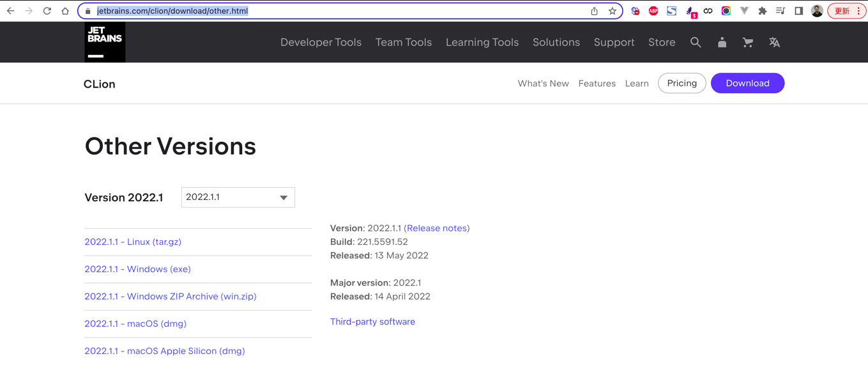Reload the current page
The image size is (868, 377).
pos(47,11)
